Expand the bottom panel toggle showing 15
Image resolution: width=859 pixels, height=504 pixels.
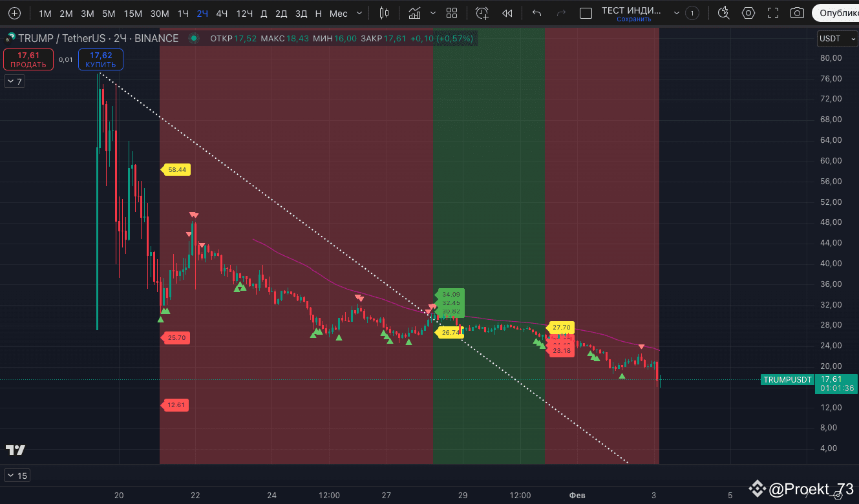17,476
